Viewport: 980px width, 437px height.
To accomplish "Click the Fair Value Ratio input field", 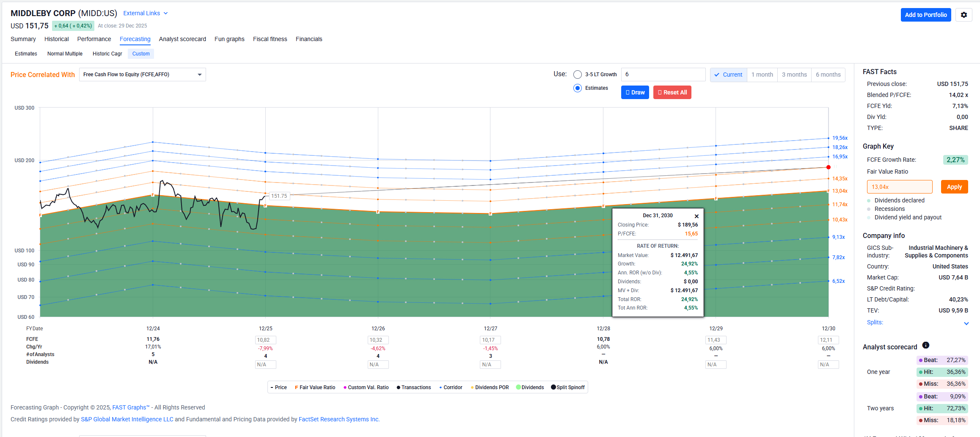I will click(899, 187).
